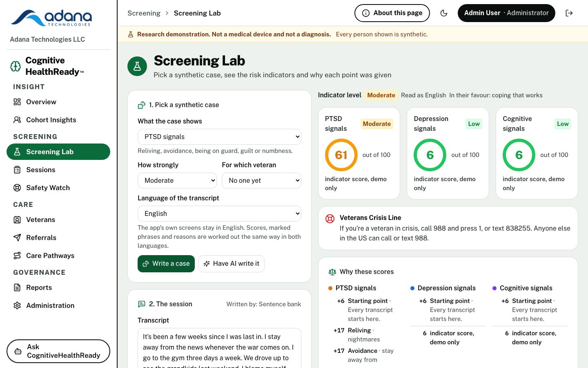Click the Referrals paper-plane icon

17,238
